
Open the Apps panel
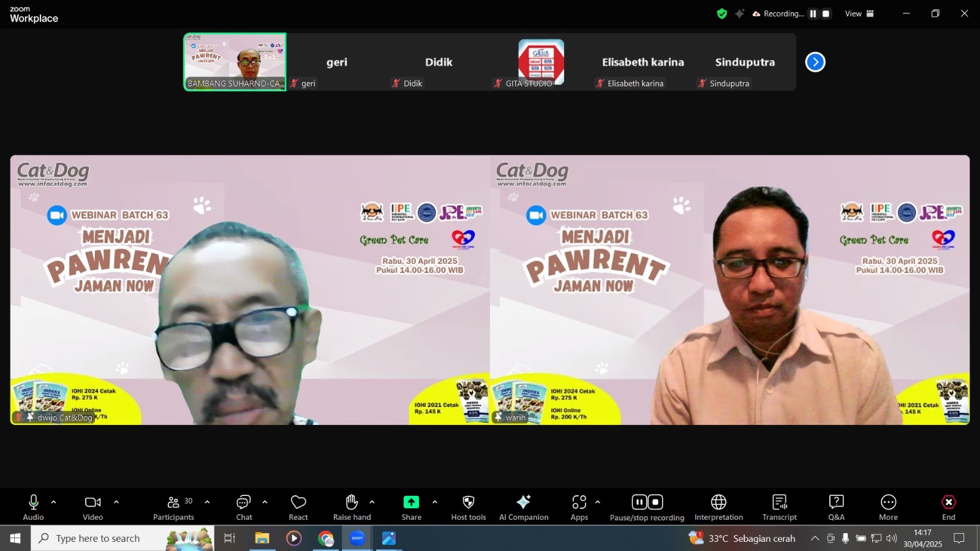coord(579,508)
